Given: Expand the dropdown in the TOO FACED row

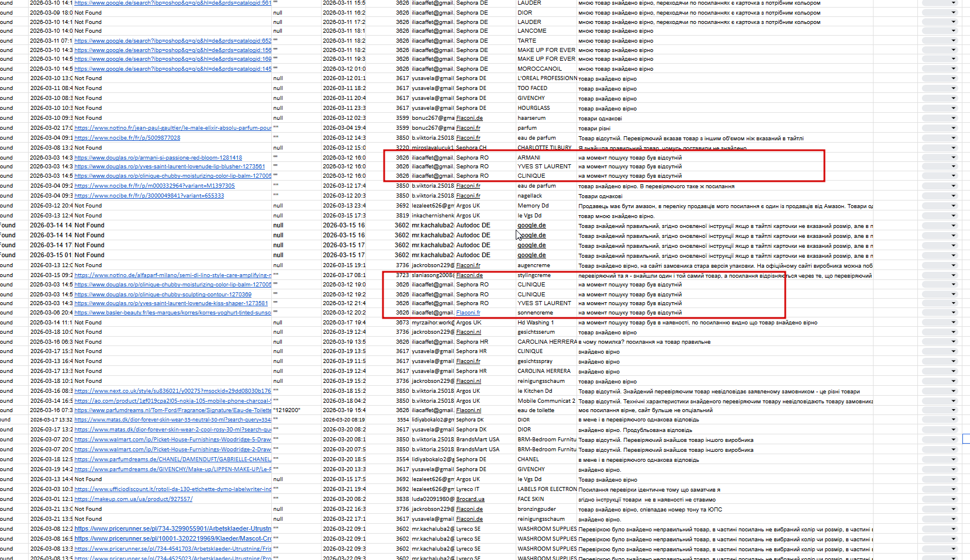Looking at the screenshot, I should click(x=939, y=88).
